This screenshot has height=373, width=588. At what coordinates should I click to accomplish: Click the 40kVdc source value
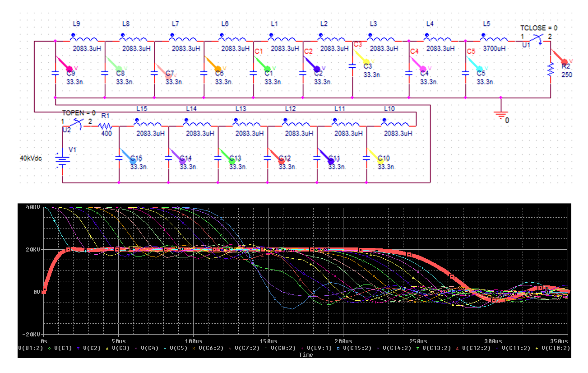point(31,159)
